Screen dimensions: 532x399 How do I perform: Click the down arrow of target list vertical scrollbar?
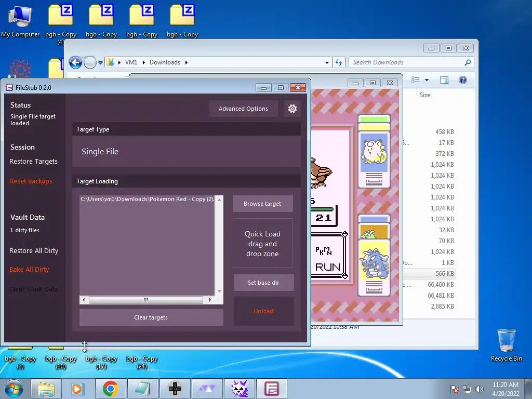pos(220,291)
